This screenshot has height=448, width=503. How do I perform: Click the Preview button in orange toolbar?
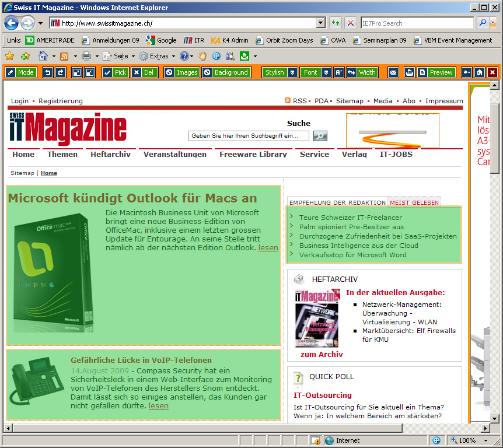[x=436, y=72]
